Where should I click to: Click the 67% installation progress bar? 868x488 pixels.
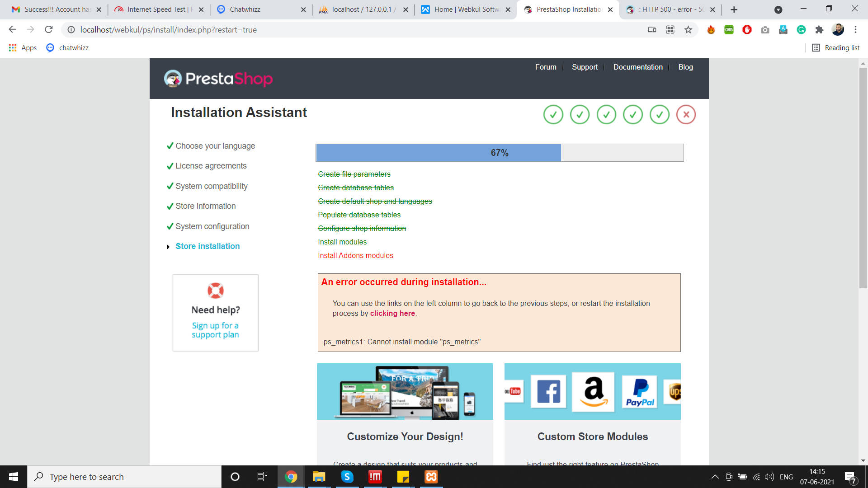[x=499, y=153]
